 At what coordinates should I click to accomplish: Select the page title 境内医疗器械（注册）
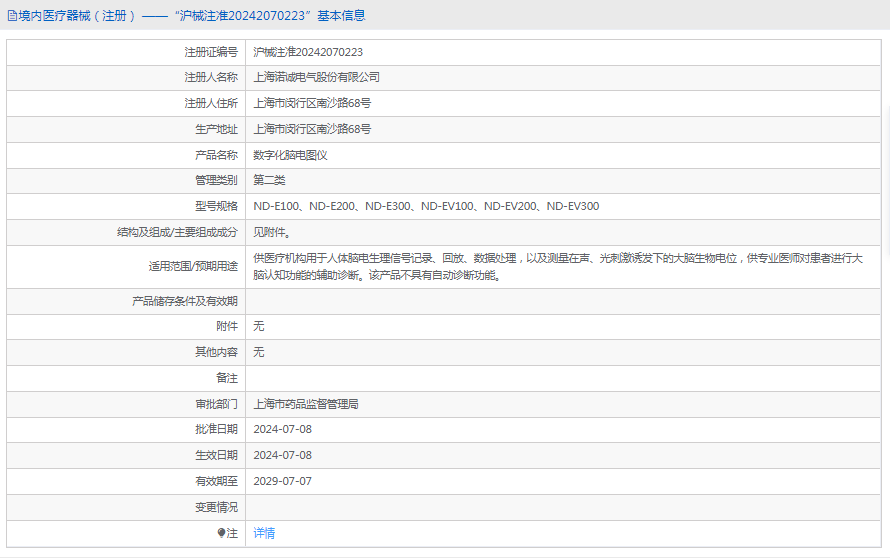(x=77, y=16)
